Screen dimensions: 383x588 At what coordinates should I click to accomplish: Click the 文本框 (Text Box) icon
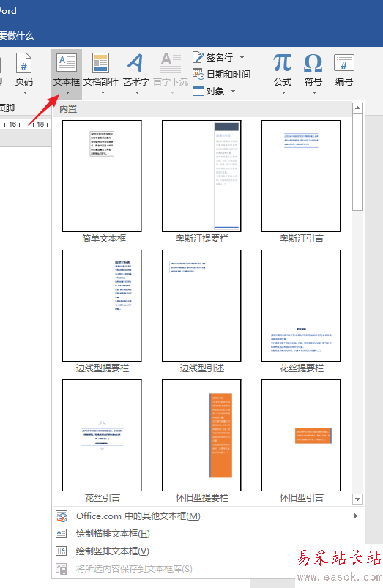[67, 63]
